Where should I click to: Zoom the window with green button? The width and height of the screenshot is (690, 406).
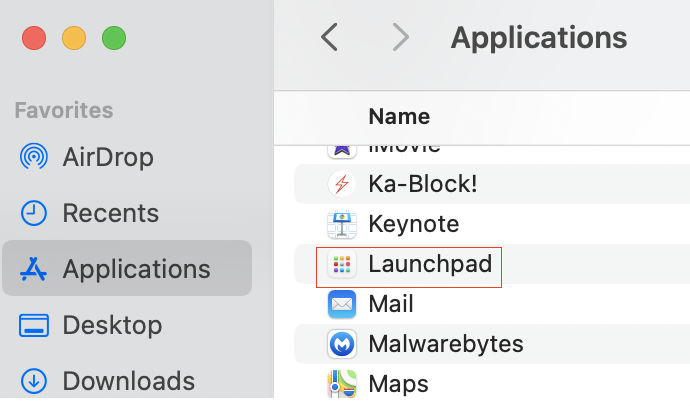(114, 38)
